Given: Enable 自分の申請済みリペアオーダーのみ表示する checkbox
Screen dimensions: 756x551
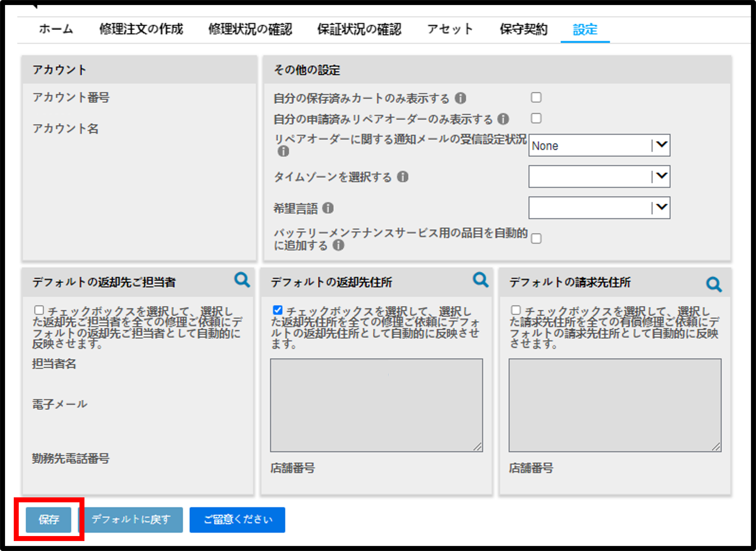Looking at the screenshot, I should pos(536,118).
